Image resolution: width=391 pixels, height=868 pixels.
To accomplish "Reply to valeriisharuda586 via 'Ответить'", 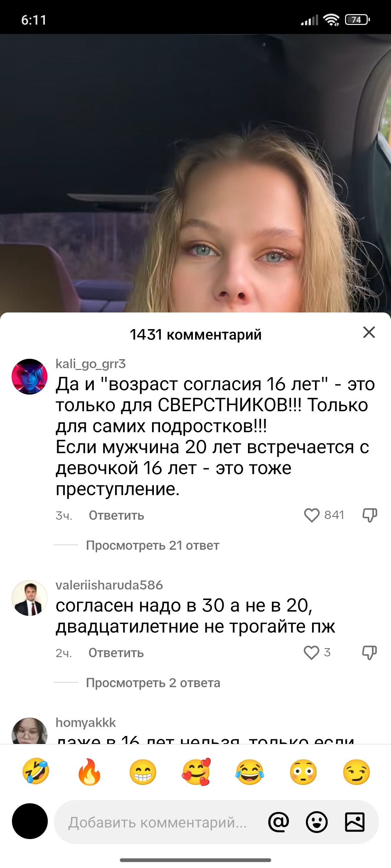I will click(116, 653).
